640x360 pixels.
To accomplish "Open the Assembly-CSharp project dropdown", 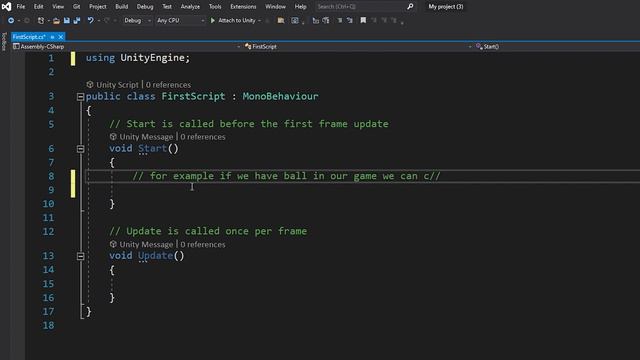I will (x=127, y=47).
